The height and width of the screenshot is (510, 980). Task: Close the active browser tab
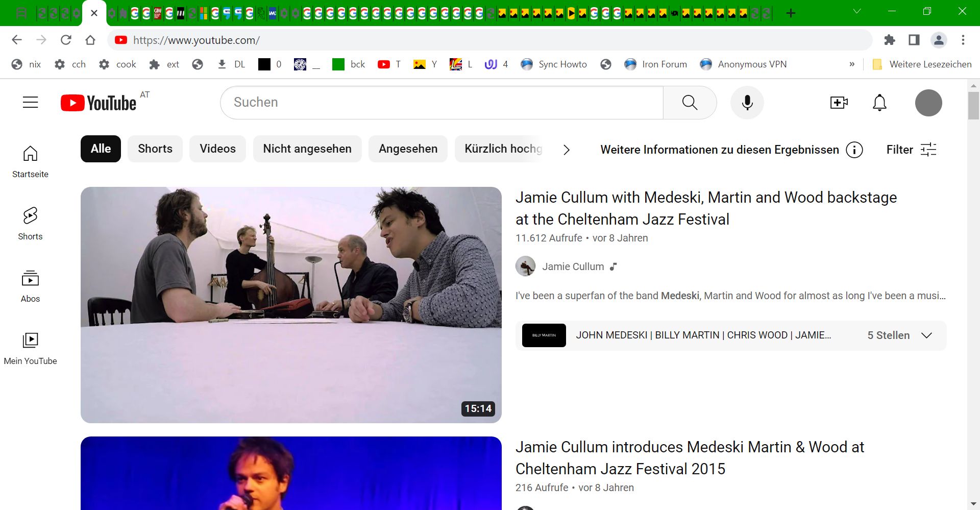94,13
